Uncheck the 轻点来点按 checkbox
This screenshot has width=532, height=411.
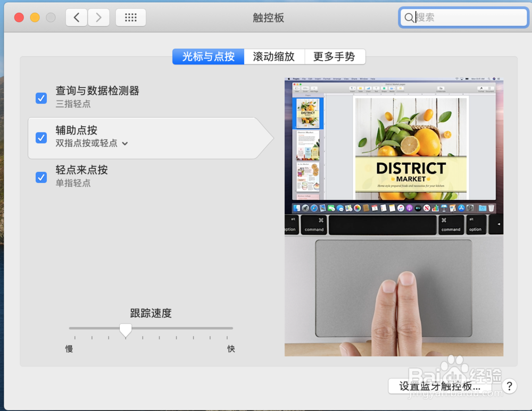(x=41, y=178)
